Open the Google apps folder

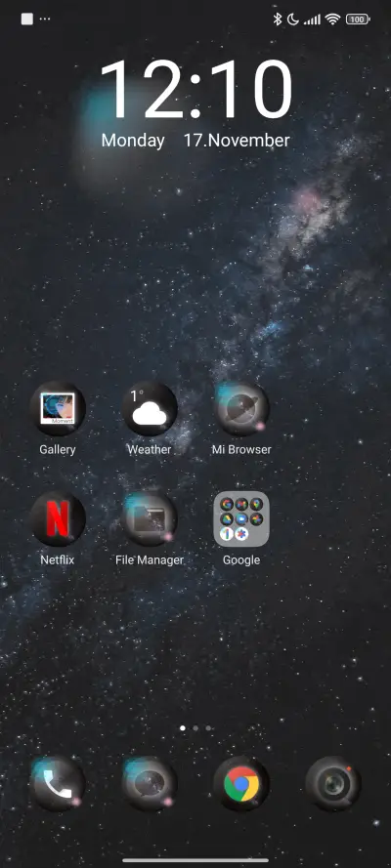tap(241, 518)
